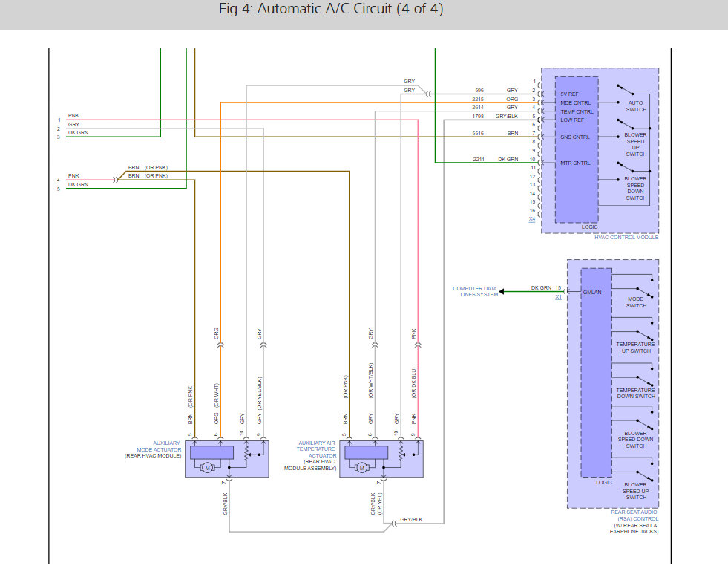Viewport: 728px width, 586px height.
Task: Click the 'DK GRN' wire label beside 2211
Action: pos(508,160)
